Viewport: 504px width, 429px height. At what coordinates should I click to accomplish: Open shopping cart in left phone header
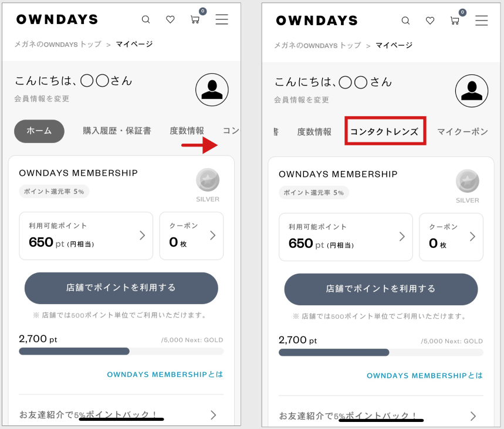(195, 19)
